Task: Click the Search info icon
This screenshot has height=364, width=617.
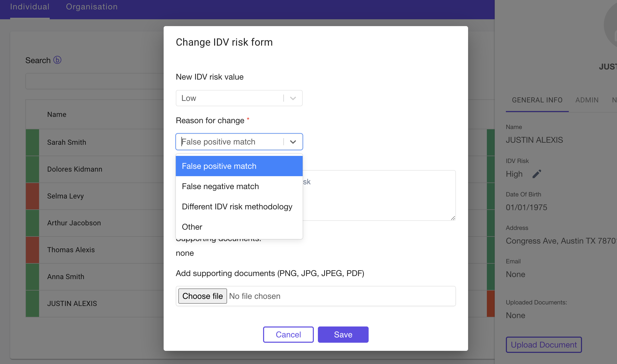Action: 57,60
